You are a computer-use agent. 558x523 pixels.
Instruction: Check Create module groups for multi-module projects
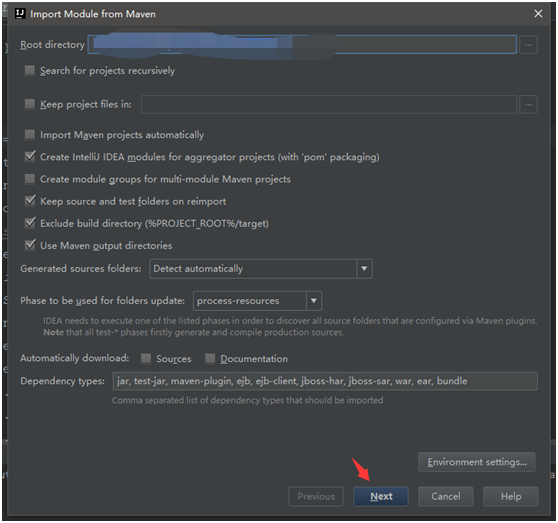(x=30, y=179)
